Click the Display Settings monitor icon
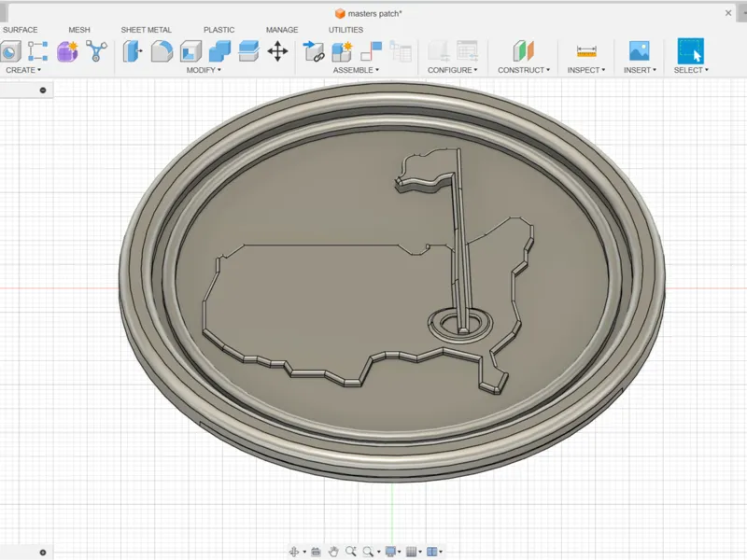This screenshot has height=560, width=747. tap(390, 552)
